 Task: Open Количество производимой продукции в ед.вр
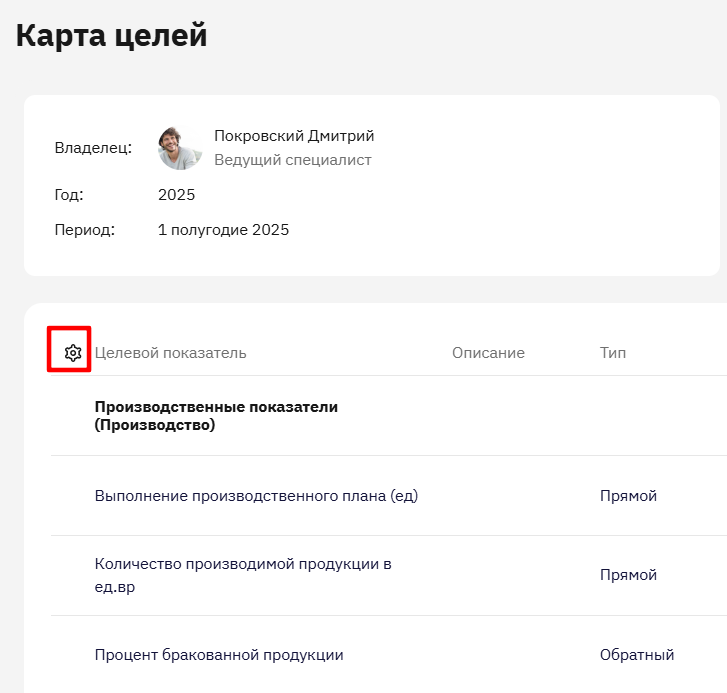tap(243, 575)
